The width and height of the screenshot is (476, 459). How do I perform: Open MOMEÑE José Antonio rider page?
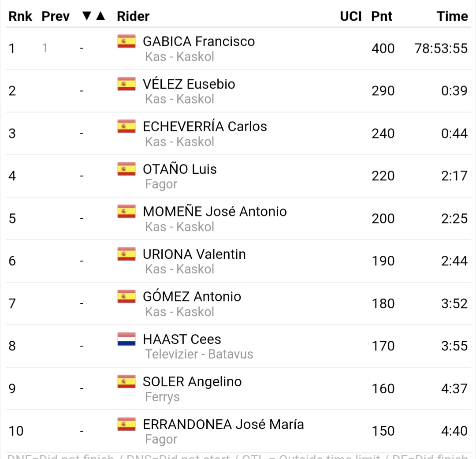[x=215, y=212]
